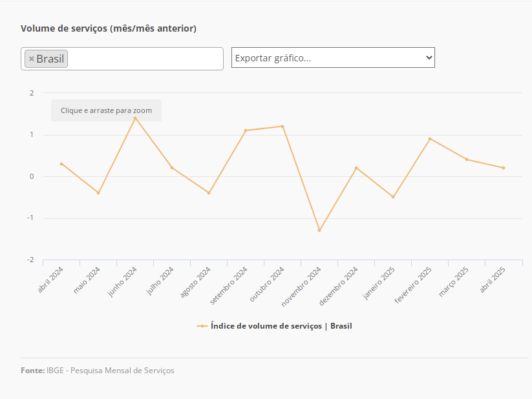Click the novembro 2024 lowest data point
Image resolution: width=532 pixels, height=399 pixels.
click(x=319, y=230)
